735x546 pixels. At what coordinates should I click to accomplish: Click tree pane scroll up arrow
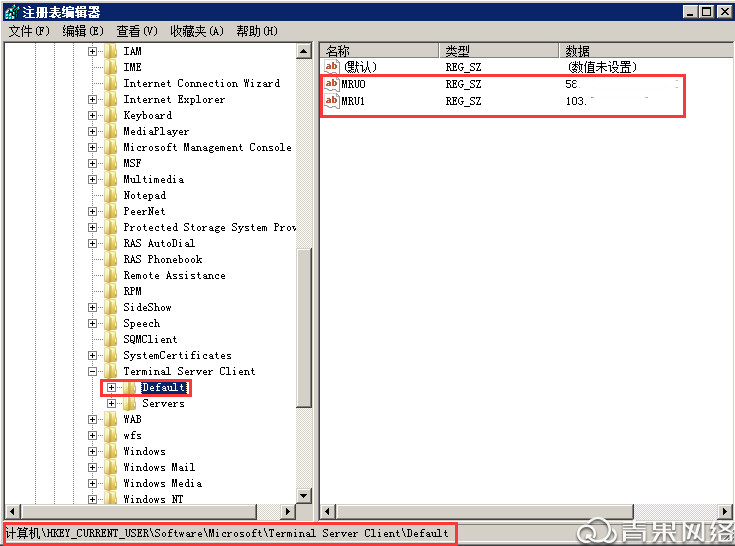point(304,51)
